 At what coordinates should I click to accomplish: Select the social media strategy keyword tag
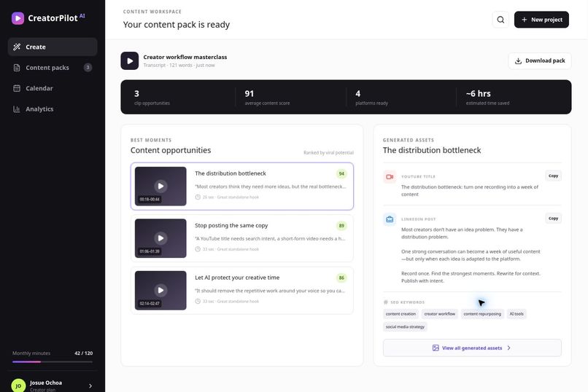pyautogui.click(x=405, y=327)
